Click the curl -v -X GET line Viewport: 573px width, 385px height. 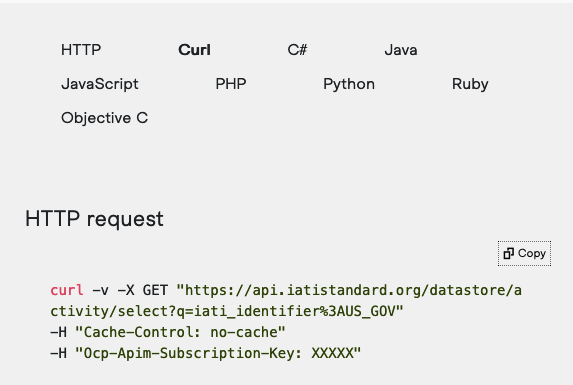click(286, 290)
